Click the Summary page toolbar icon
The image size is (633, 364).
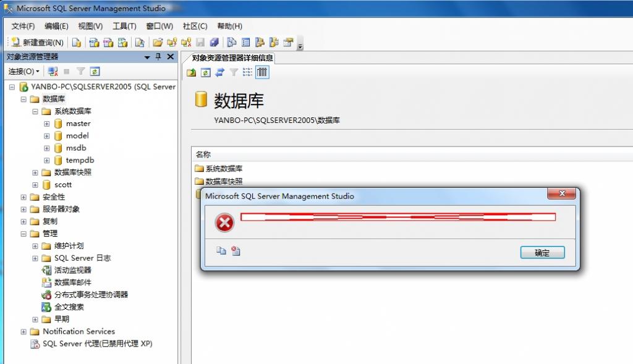(246, 43)
